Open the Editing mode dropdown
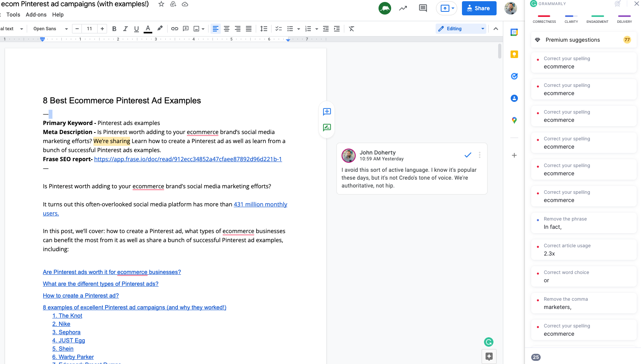The width and height of the screenshot is (641, 364). [460, 28]
